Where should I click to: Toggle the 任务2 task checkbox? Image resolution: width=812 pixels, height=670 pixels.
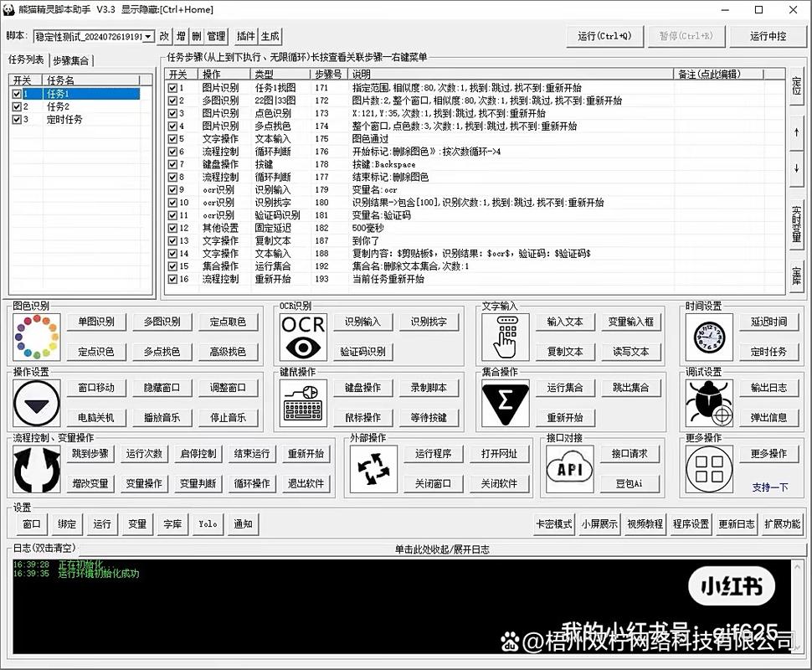(x=17, y=106)
